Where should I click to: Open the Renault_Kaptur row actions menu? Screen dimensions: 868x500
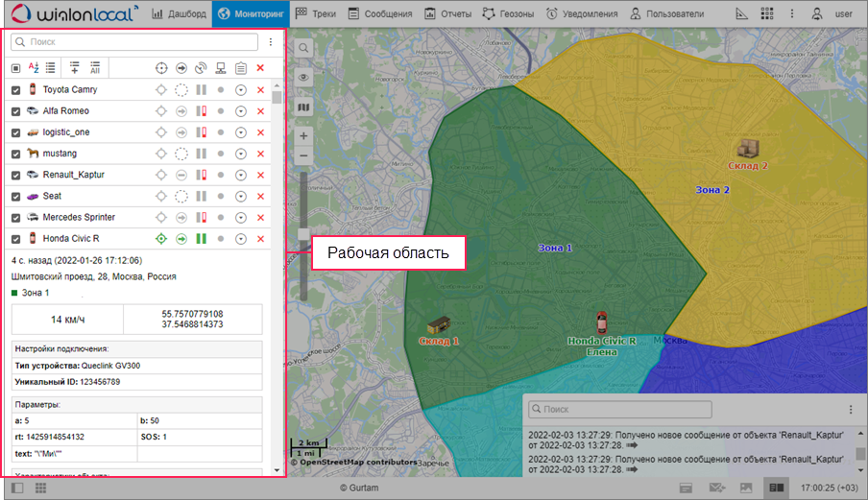tap(241, 176)
